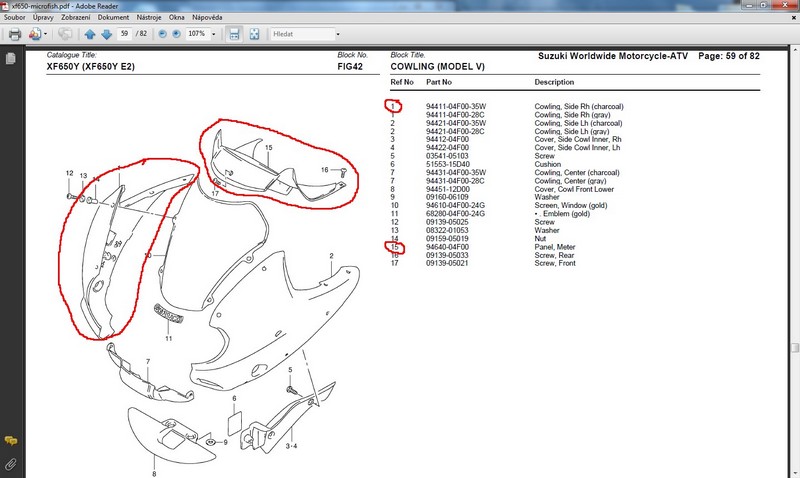Screen dimensions: 800x478
Task: Click the 'Page: 59 of 82' header text
Action: pyautogui.click(x=729, y=56)
